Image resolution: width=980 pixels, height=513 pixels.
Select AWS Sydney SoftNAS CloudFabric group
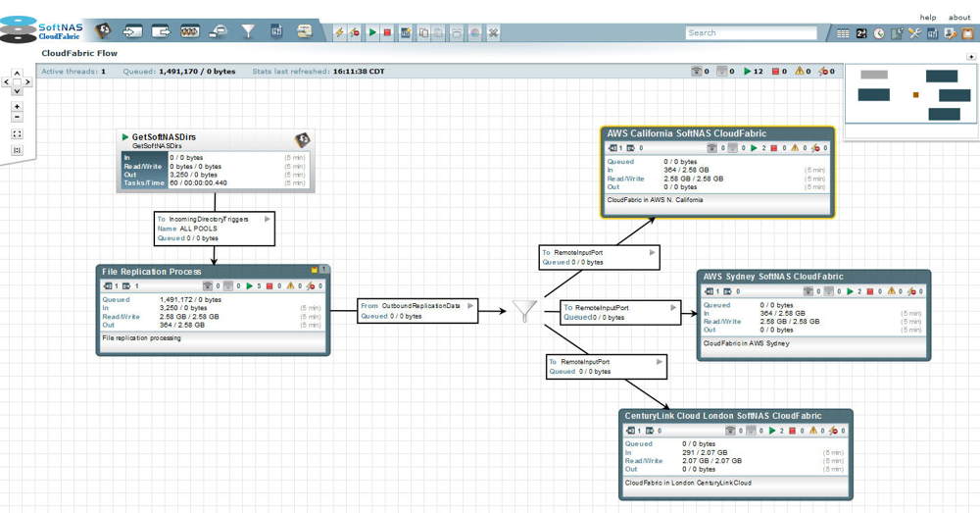[813, 315]
